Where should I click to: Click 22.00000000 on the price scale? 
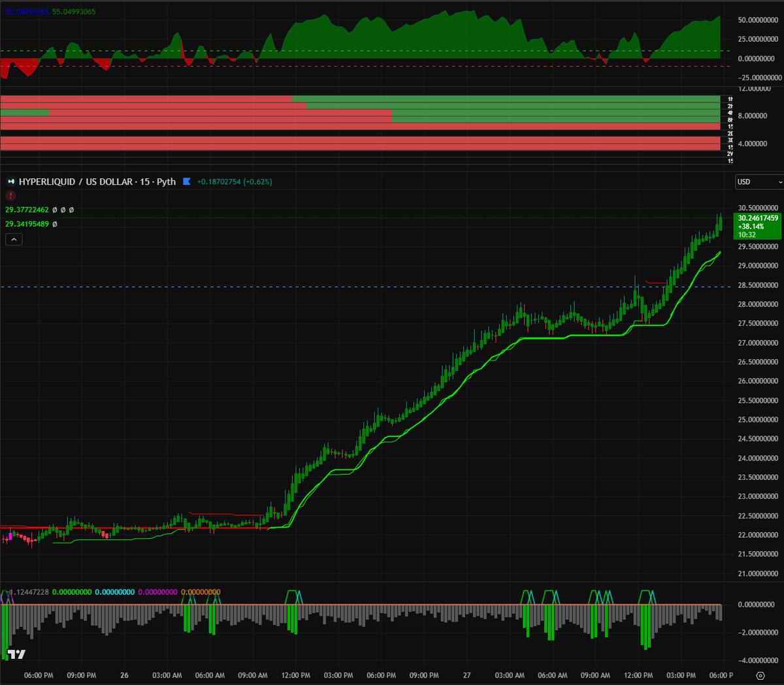758,535
